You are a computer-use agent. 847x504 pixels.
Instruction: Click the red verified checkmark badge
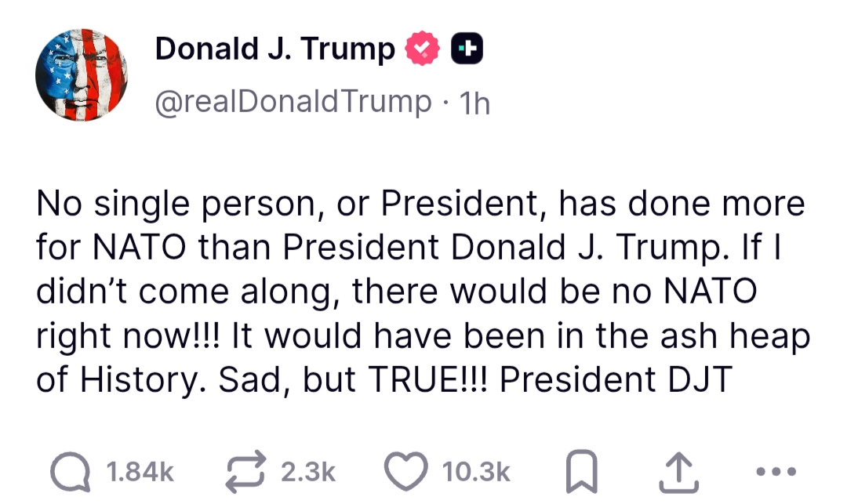click(x=421, y=49)
